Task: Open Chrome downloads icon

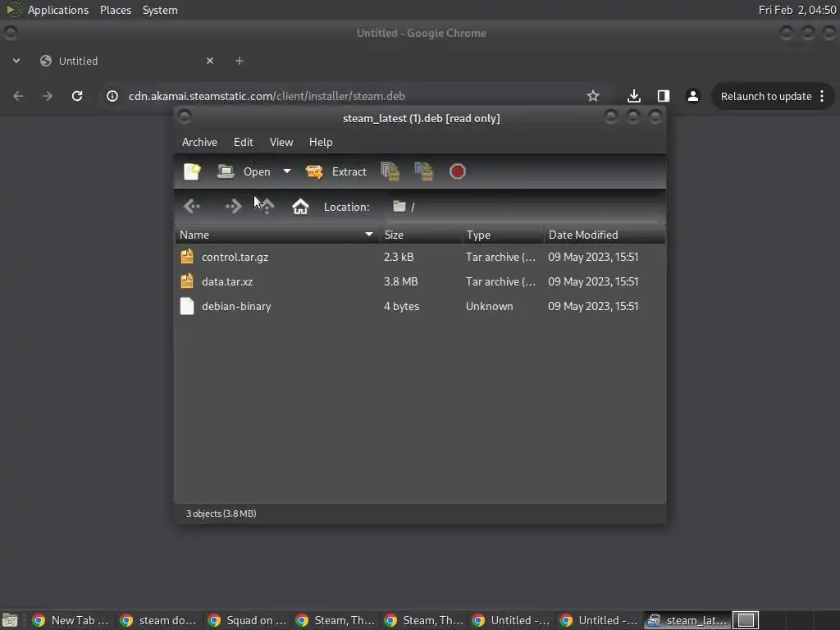Action: coord(634,96)
